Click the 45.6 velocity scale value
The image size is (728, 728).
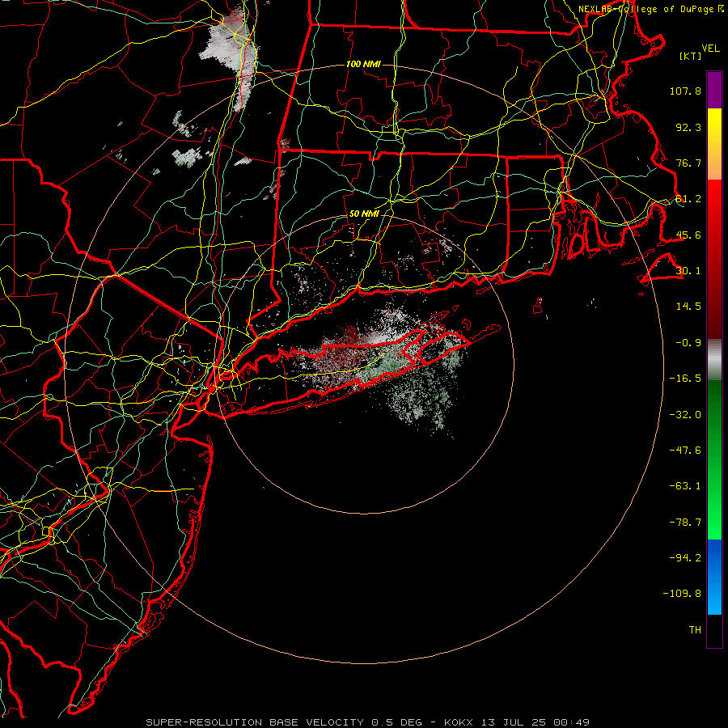click(x=688, y=235)
